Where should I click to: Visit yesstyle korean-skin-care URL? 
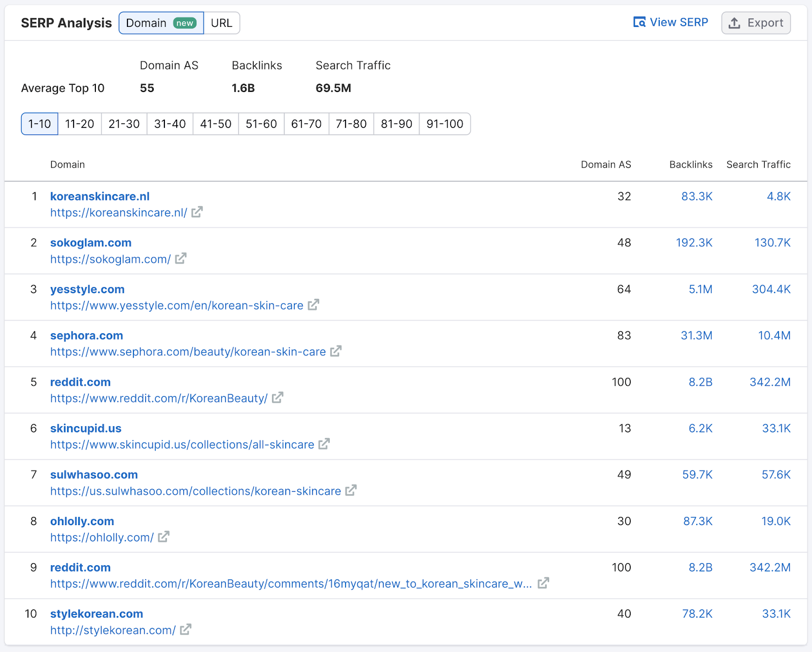pos(177,305)
